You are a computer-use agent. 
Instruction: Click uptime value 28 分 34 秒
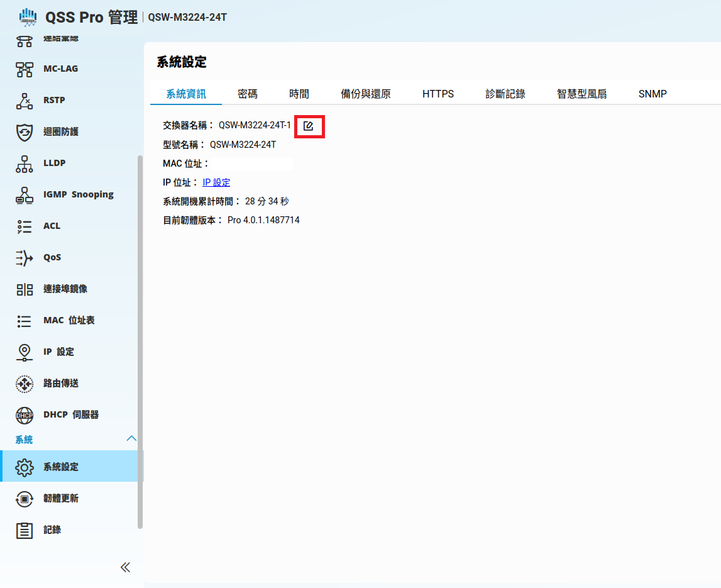coord(267,201)
